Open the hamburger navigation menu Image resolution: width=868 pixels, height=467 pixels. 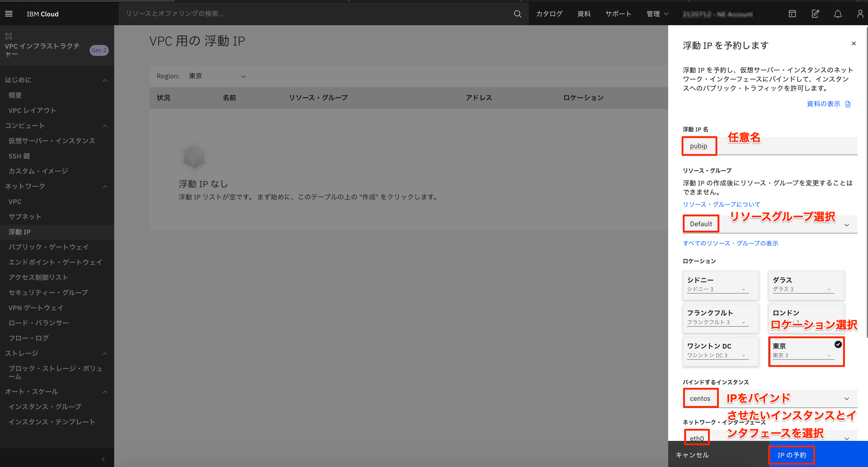click(x=9, y=13)
